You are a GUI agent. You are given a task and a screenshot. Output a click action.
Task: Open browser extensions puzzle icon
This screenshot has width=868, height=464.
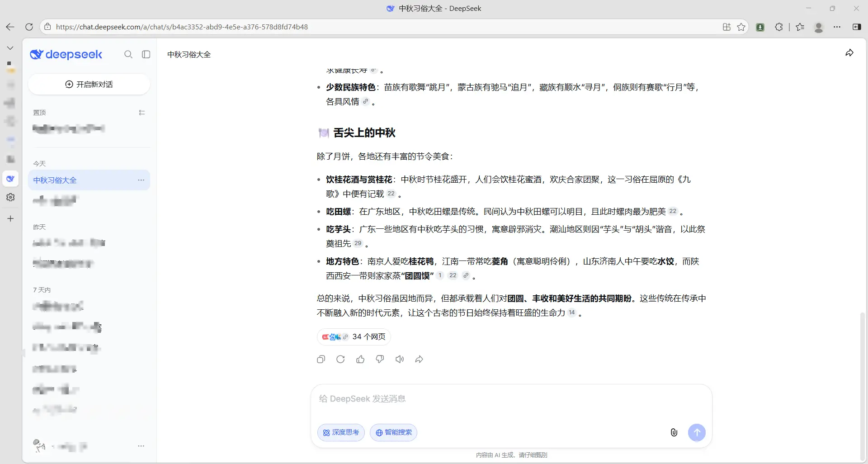point(778,27)
